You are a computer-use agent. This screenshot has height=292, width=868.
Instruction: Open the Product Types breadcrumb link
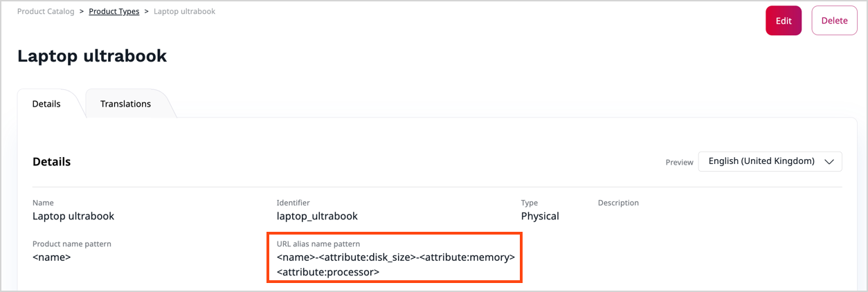114,12
